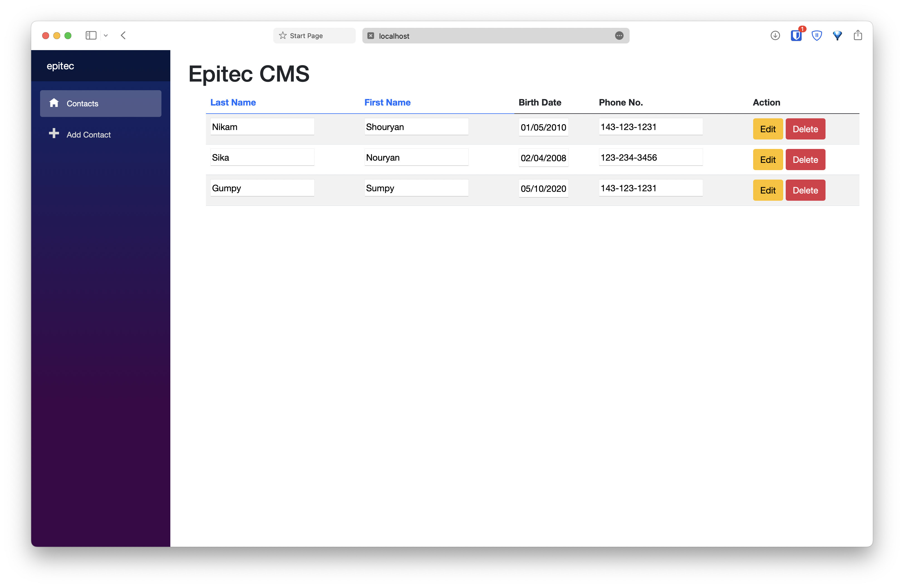Sort contacts by First Name header
The width and height of the screenshot is (904, 588).
[x=387, y=102]
